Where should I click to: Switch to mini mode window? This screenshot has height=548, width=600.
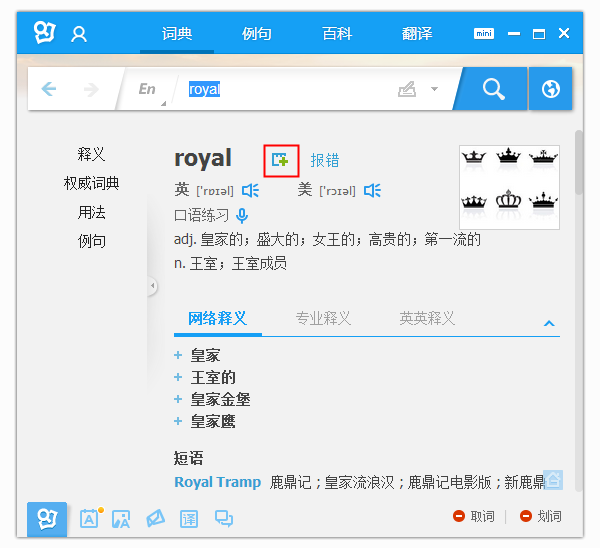[x=484, y=34]
